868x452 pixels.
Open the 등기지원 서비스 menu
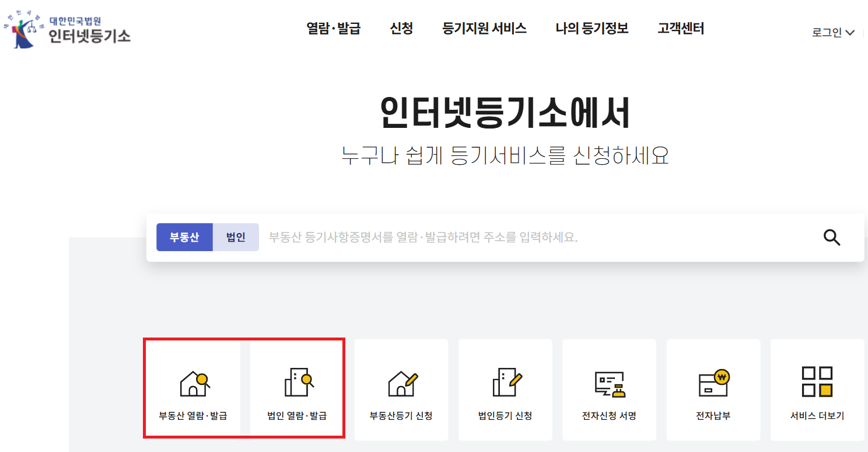485,29
